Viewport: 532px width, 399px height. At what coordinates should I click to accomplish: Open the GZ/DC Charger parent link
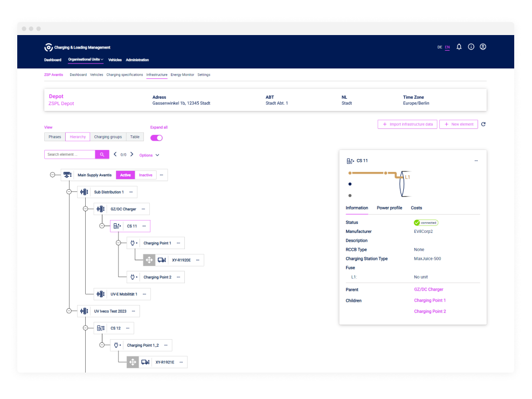coord(429,290)
